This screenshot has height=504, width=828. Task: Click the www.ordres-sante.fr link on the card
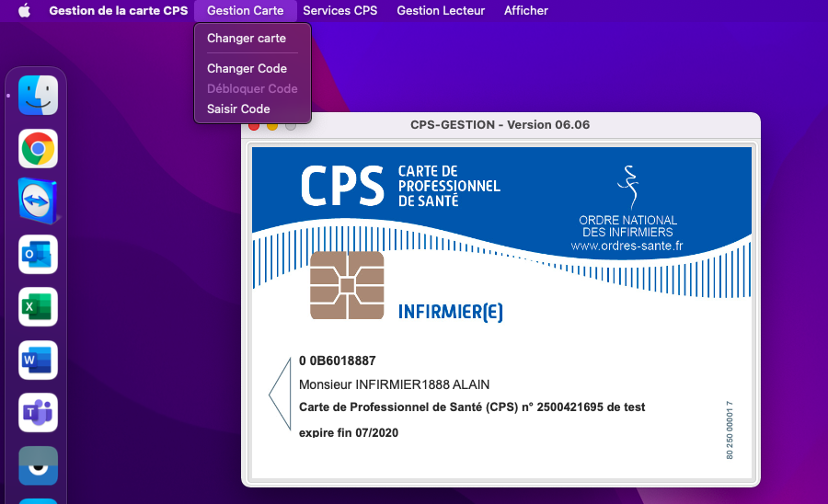tap(627, 246)
